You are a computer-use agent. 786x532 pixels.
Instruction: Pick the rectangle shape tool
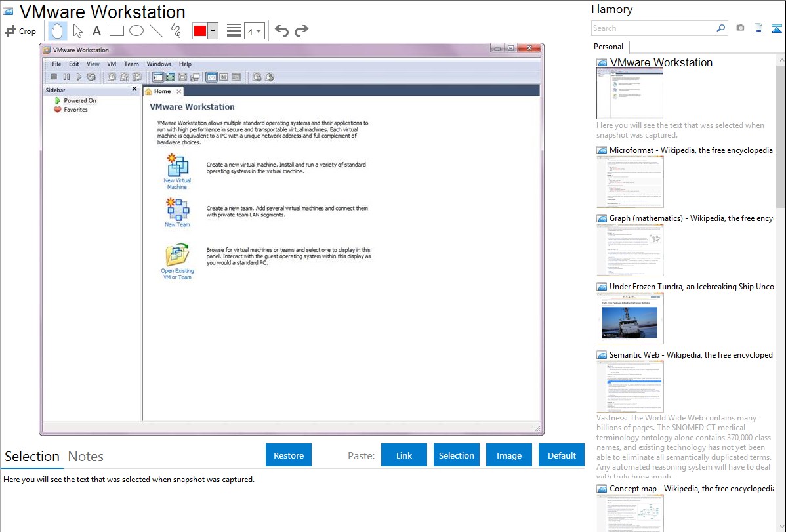[116, 31]
